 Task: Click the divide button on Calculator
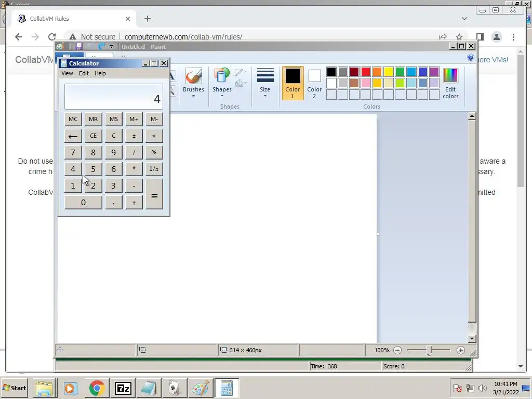tap(134, 152)
